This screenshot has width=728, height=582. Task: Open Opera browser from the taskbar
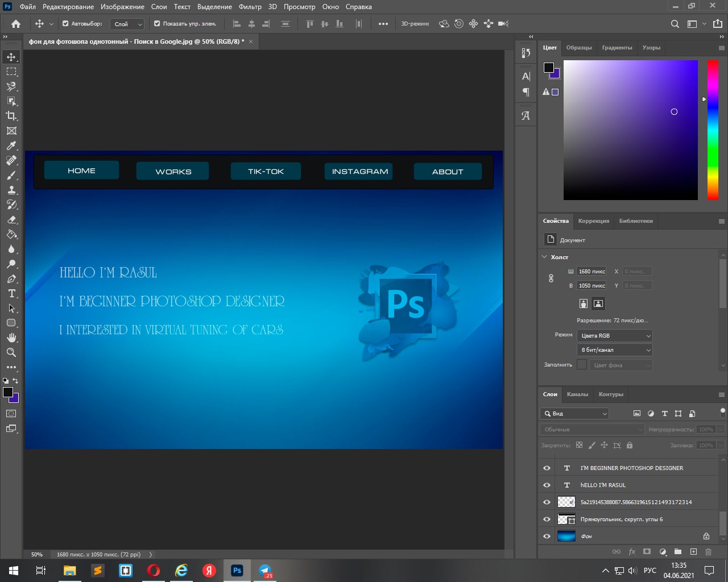click(x=154, y=571)
